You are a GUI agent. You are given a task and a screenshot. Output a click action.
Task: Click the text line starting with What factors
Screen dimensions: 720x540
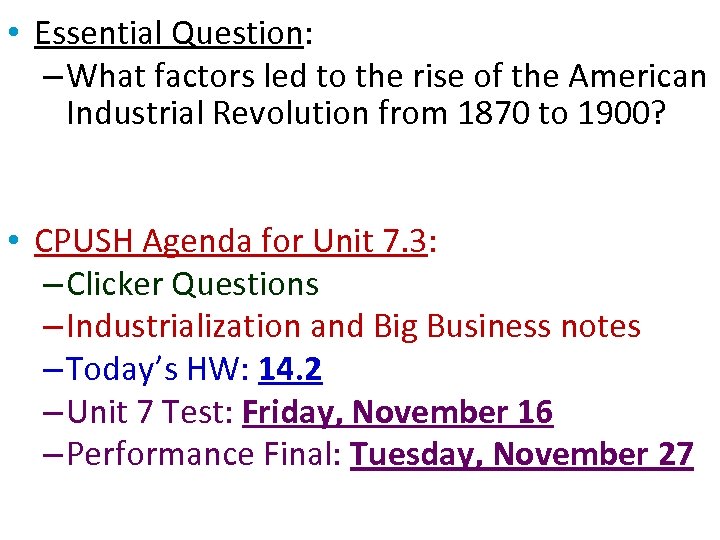(386, 75)
